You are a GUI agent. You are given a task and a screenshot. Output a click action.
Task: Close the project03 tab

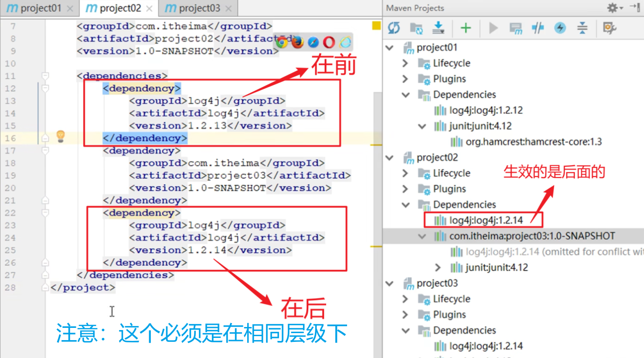tap(229, 9)
